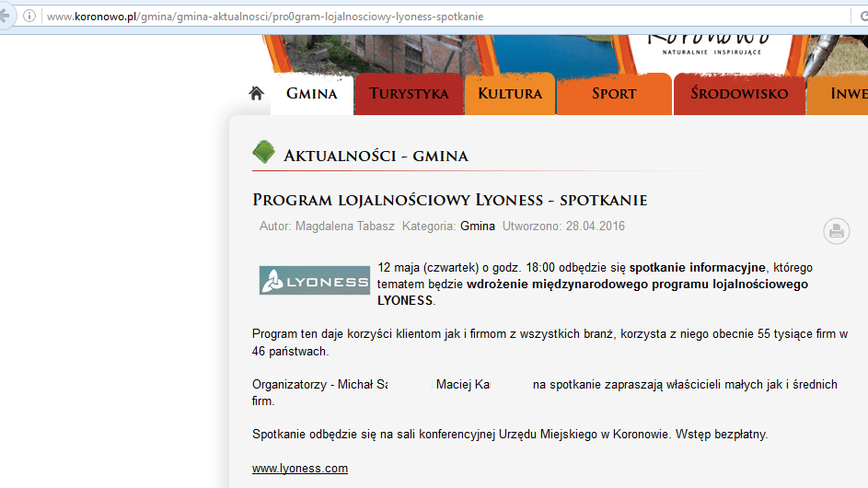Select the Gmina navigation tab
The image size is (868, 488).
point(311,94)
